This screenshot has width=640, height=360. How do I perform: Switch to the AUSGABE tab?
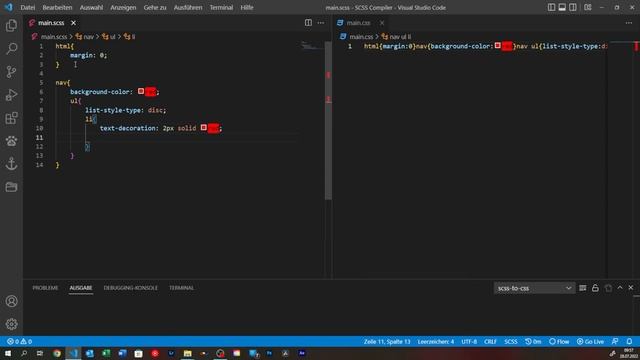[x=81, y=288]
